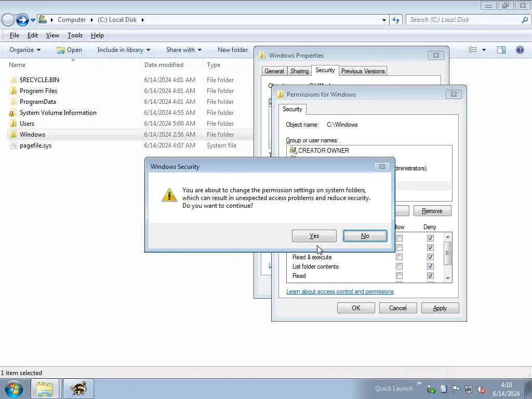Switch to General tab in Windows Properties
Image resolution: width=532 pixels, height=399 pixels.
click(274, 71)
